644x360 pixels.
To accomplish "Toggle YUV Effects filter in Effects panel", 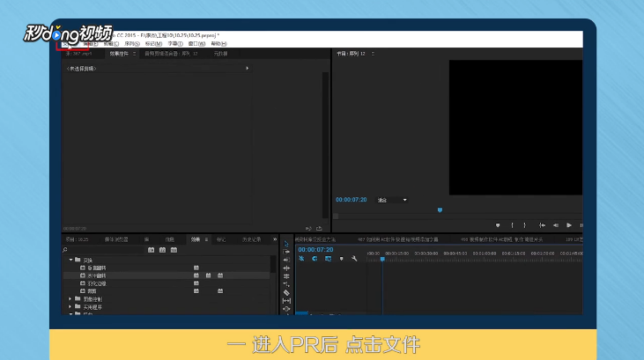I will 174,250.
